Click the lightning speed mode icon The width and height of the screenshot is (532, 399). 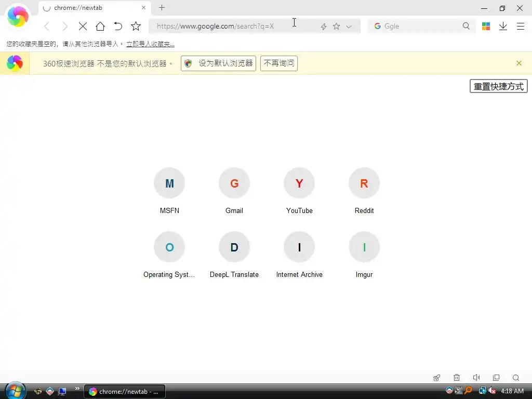click(324, 26)
